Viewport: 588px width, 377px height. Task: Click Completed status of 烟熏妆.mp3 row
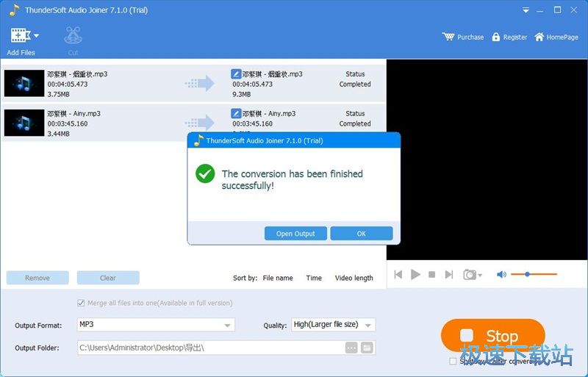355,84
